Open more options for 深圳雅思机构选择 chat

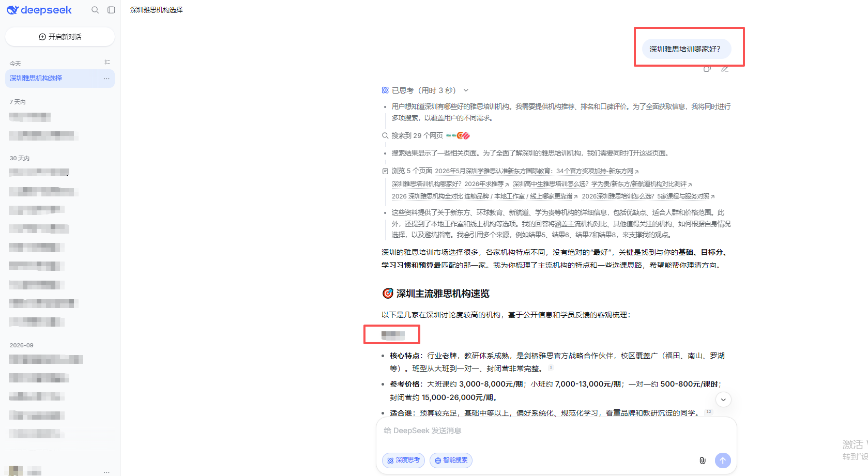pos(106,79)
